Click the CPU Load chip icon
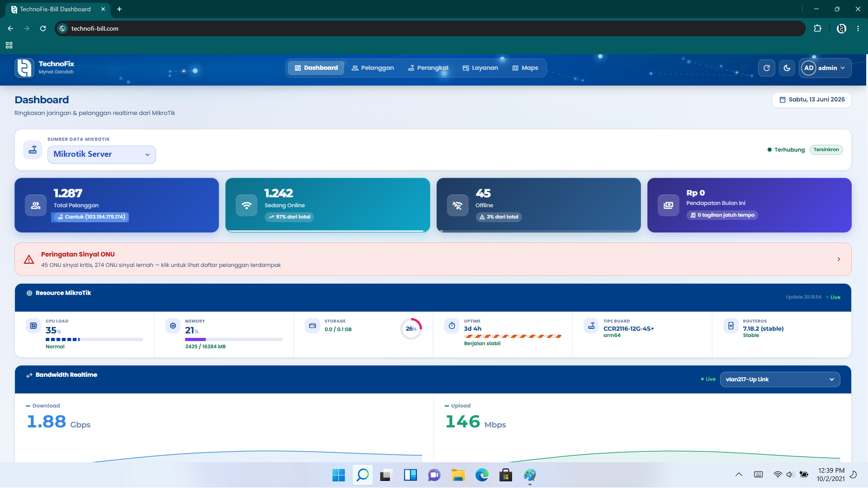868x488 pixels. tap(33, 326)
